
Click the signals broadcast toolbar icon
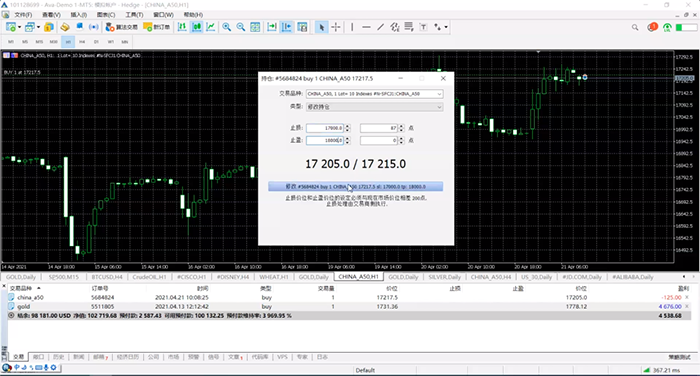coord(94,27)
